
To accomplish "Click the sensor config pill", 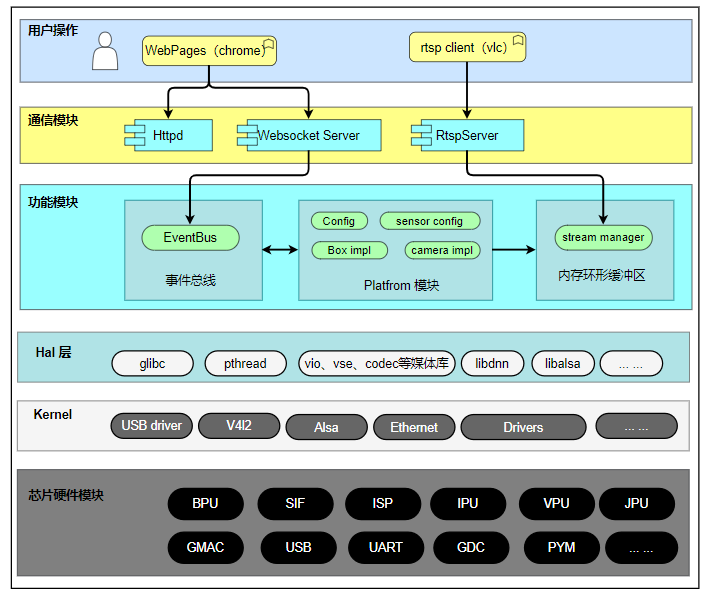I will (430, 221).
